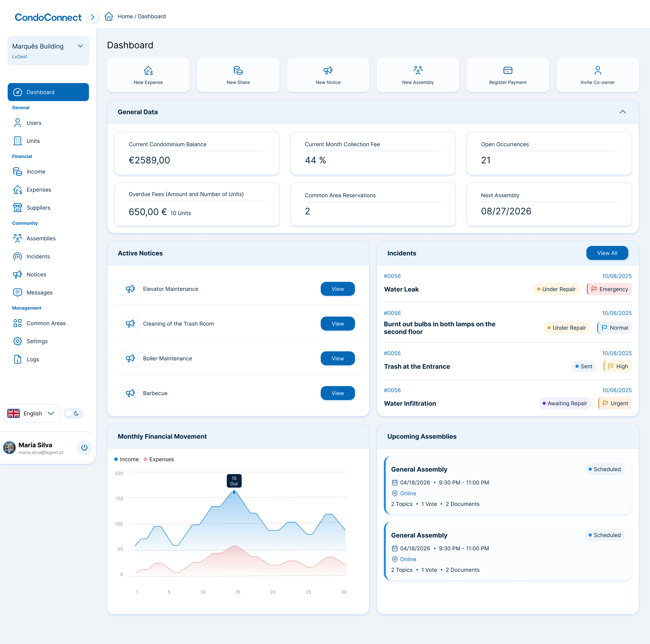Click the Elevator Maintenance megaphone icon
The image size is (650, 644).
coord(130,289)
